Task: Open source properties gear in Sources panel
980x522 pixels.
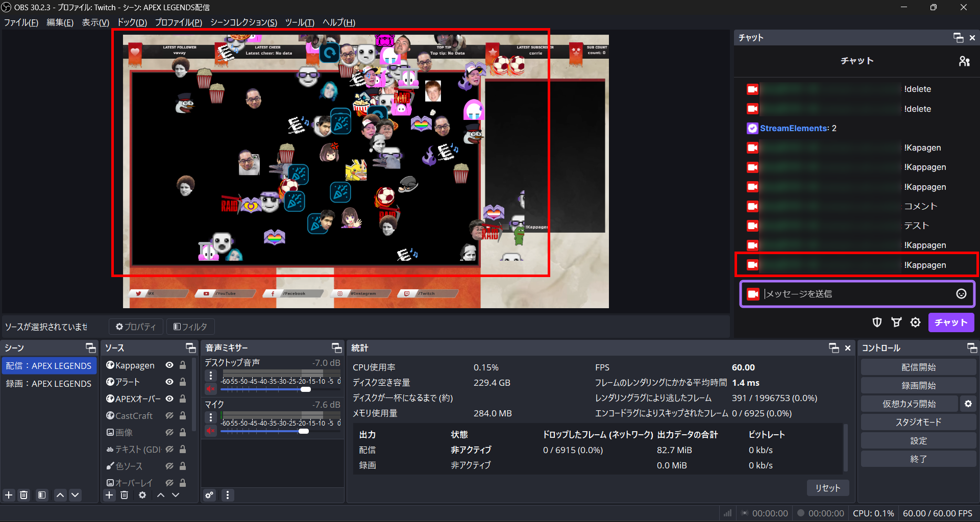Action: pos(142,495)
